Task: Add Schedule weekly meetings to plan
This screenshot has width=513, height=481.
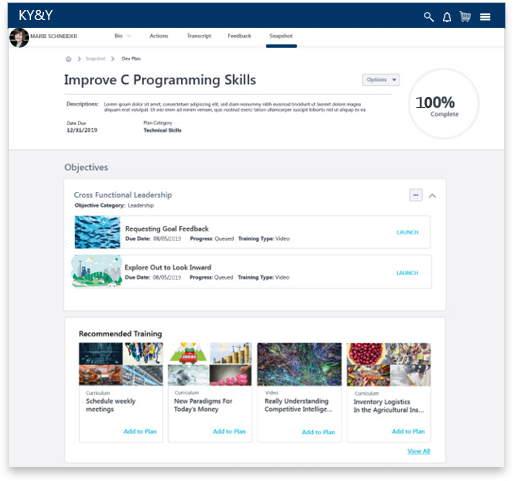Action: 140,431
